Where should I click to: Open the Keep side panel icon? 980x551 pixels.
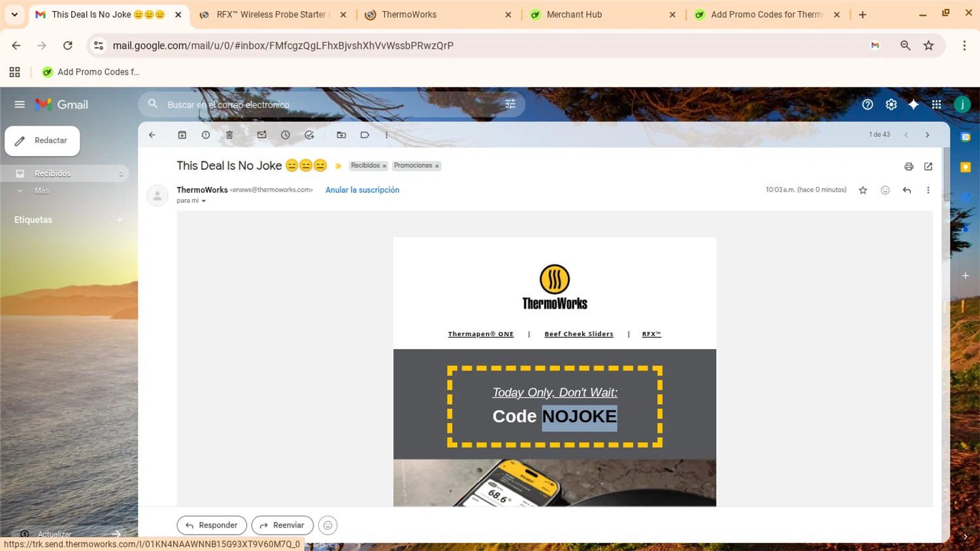tap(966, 168)
